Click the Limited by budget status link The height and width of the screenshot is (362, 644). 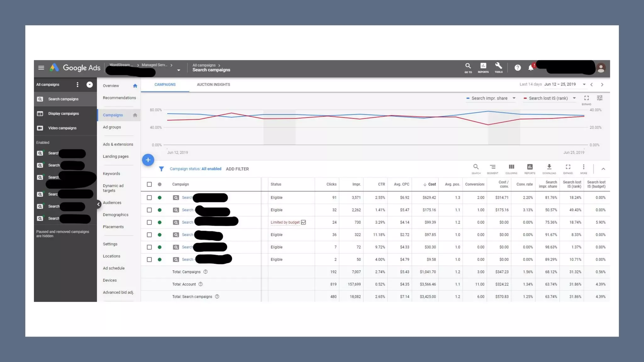[285, 222]
